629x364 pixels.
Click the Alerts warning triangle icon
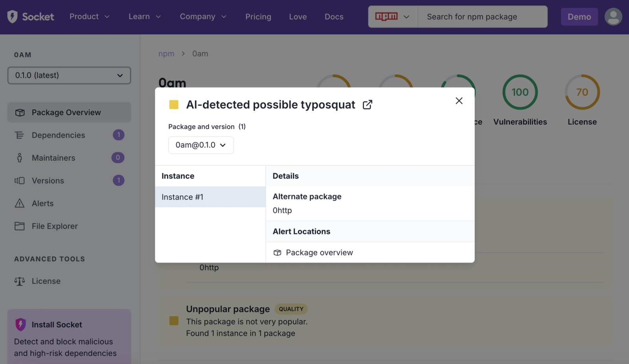(19, 203)
